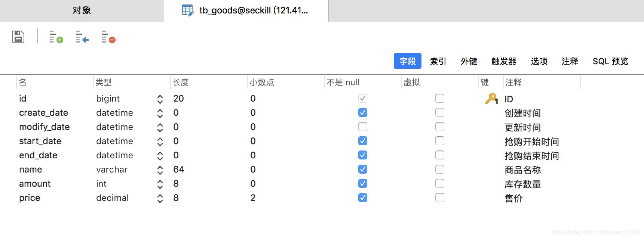Open the 选项 section

[x=539, y=61]
